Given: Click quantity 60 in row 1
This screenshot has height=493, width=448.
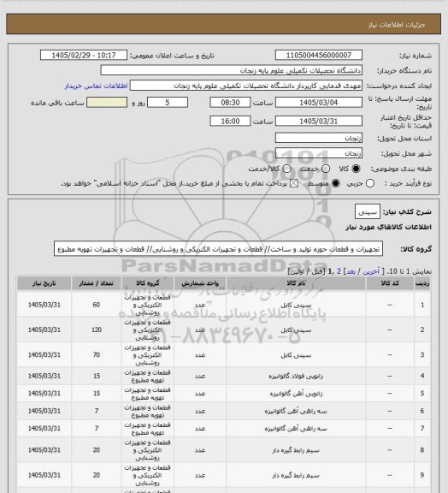Looking at the screenshot, I should click(96, 305).
